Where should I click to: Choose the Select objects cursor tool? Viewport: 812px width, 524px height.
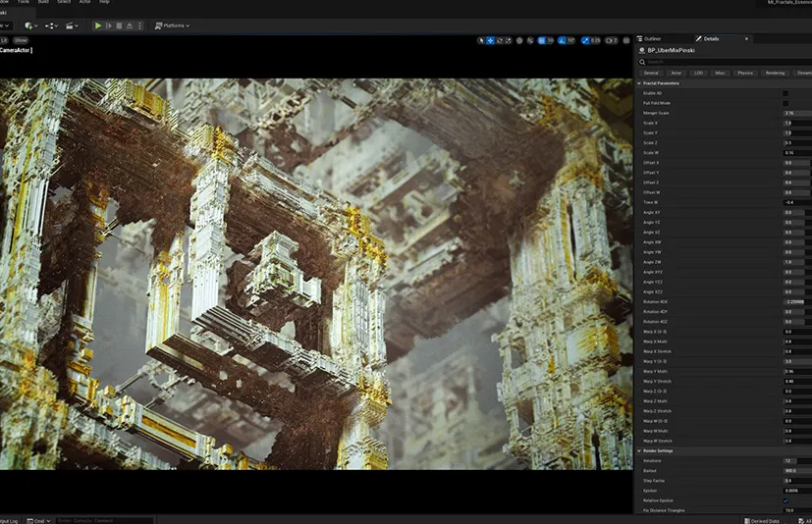pyautogui.click(x=481, y=40)
